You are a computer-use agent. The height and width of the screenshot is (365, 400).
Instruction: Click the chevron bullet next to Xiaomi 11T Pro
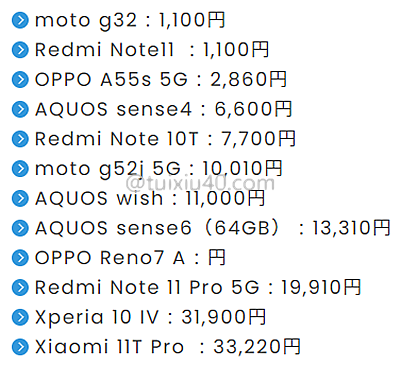click(x=20, y=347)
